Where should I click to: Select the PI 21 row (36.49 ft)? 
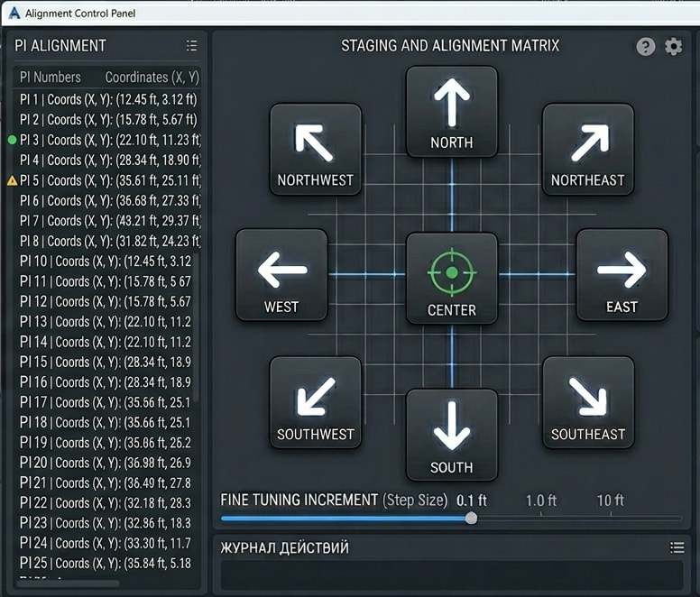(x=104, y=482)
